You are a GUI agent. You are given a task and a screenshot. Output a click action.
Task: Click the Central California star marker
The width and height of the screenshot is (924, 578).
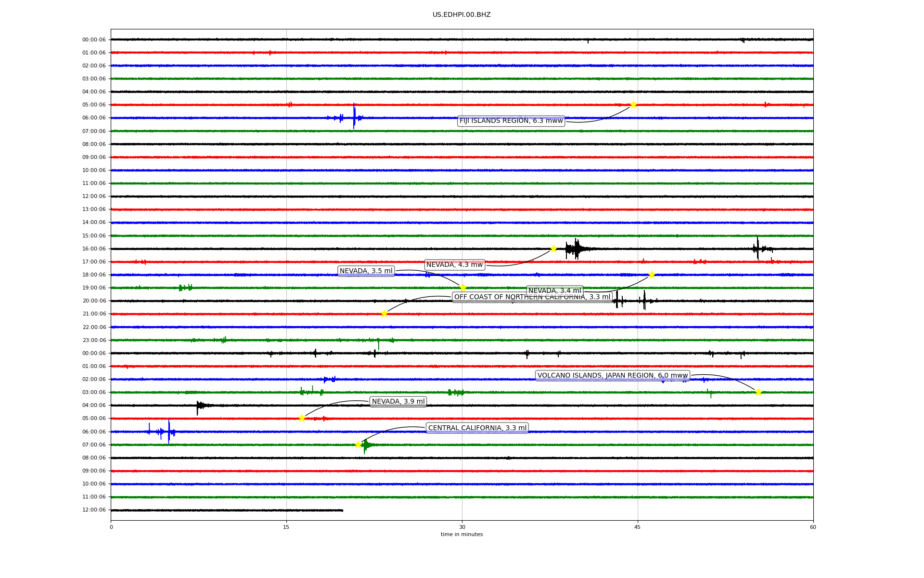tap(358, 445)
